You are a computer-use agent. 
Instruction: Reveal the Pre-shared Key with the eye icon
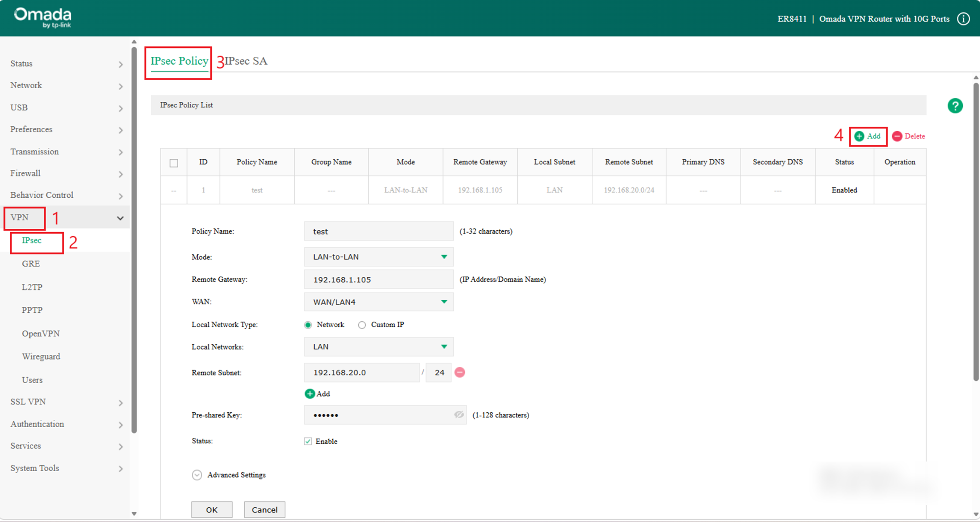coord(459,415)
